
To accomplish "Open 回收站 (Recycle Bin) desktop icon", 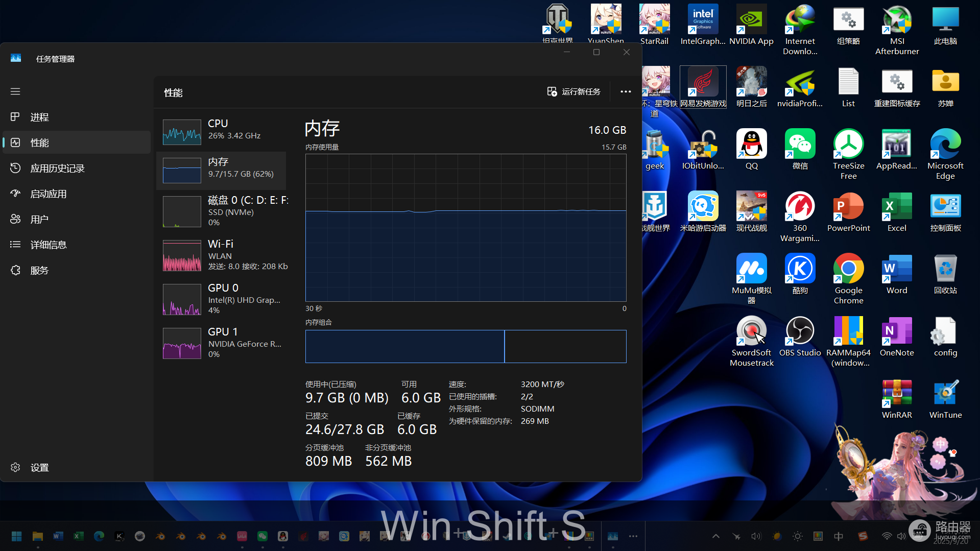I will tap(945, 274).
